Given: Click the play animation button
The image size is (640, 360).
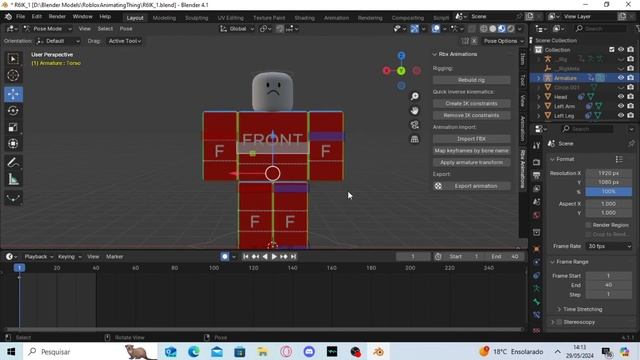Looking at the screenshot, I should click(274, 257).
